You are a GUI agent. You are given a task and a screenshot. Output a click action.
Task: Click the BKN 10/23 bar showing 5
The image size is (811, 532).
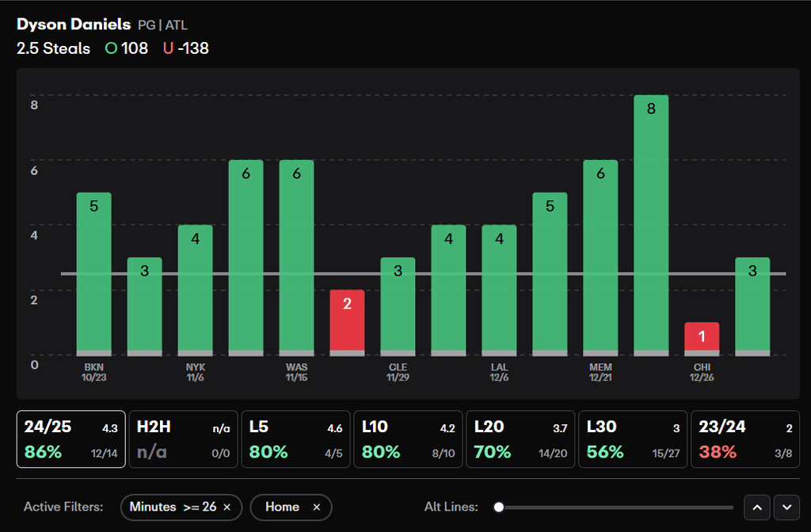tap(93, 274)
